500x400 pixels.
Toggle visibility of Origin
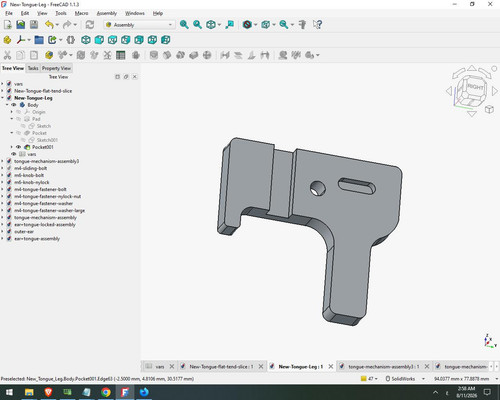tap(19, 112)
